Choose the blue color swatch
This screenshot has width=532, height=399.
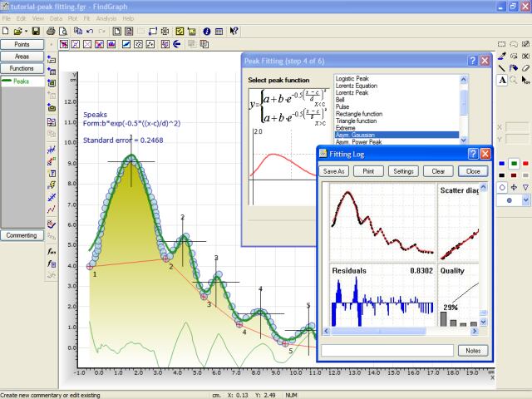click(x=502, y=164)
